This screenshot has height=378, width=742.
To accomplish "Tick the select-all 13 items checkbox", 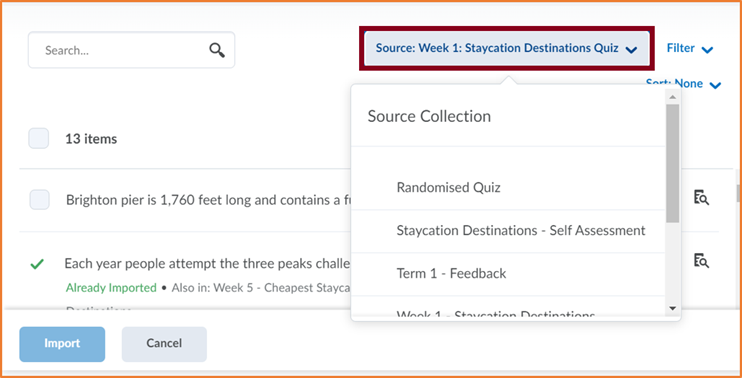I will [38, 139].
